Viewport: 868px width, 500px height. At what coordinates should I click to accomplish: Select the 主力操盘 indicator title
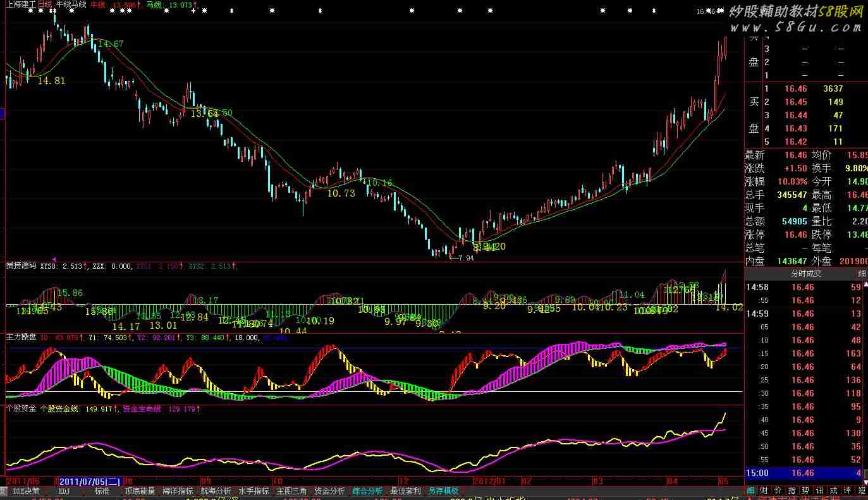21,338
